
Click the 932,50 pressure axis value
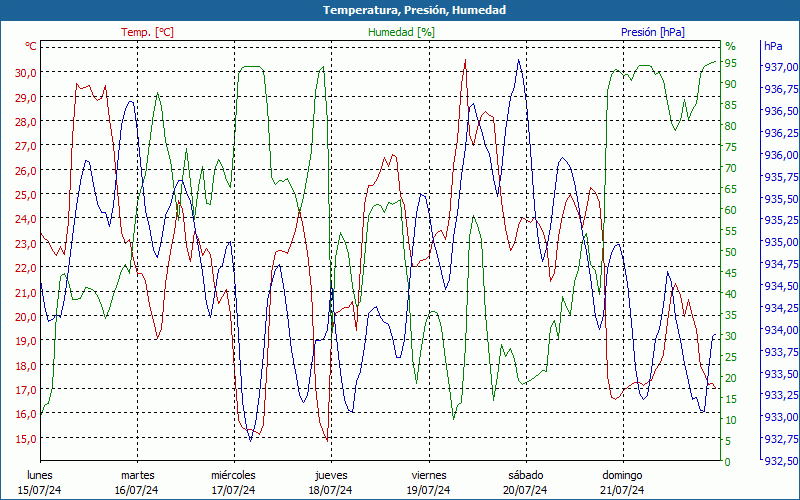point(781,461)
